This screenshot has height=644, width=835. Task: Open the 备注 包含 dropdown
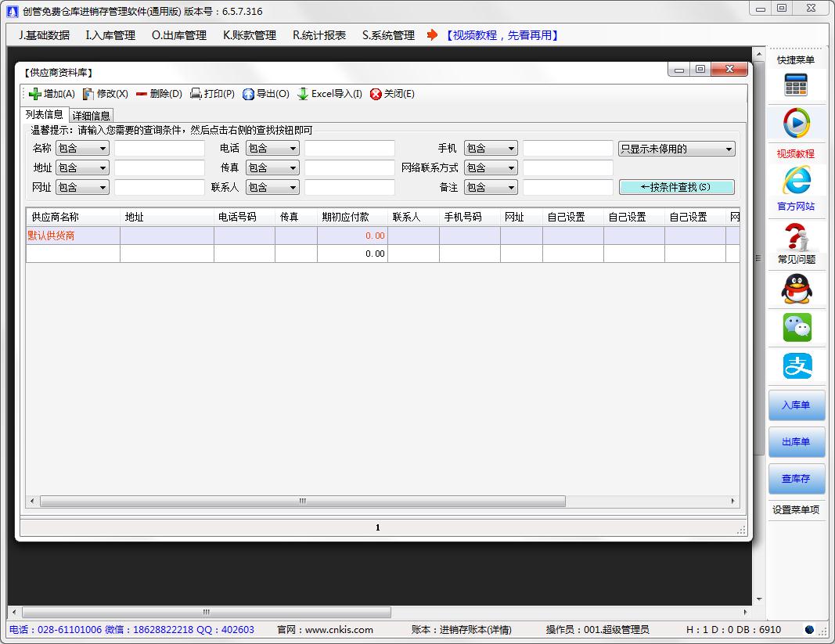(x=491, y=186)
